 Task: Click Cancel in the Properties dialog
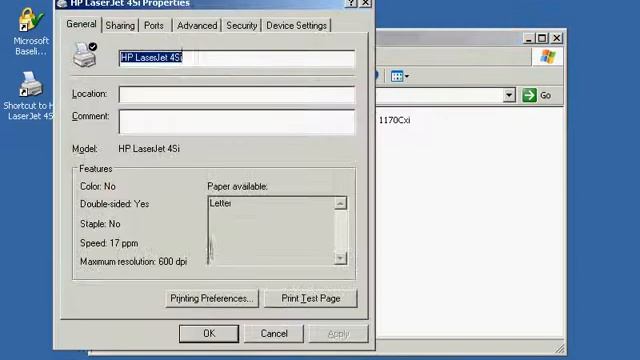[x=274, y=333]
